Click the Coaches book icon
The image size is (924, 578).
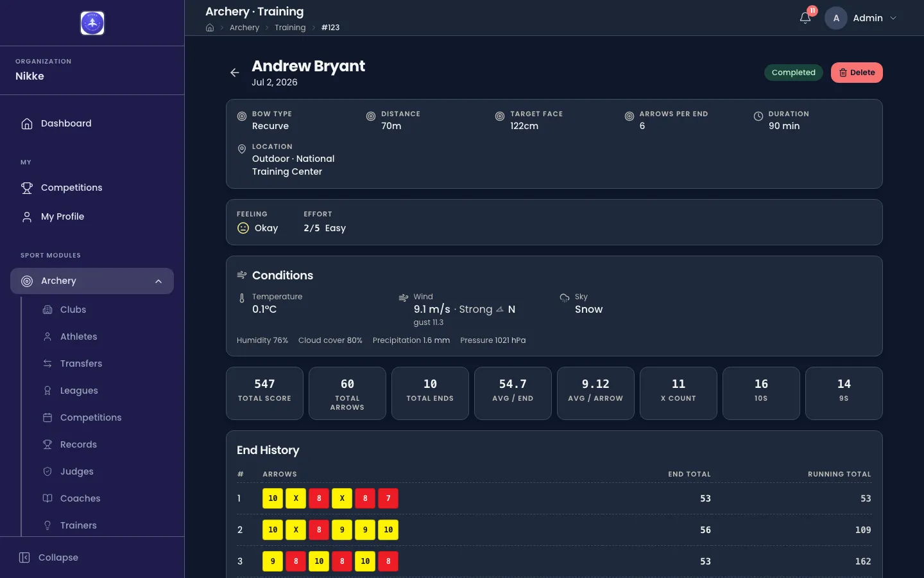(47, 498)
